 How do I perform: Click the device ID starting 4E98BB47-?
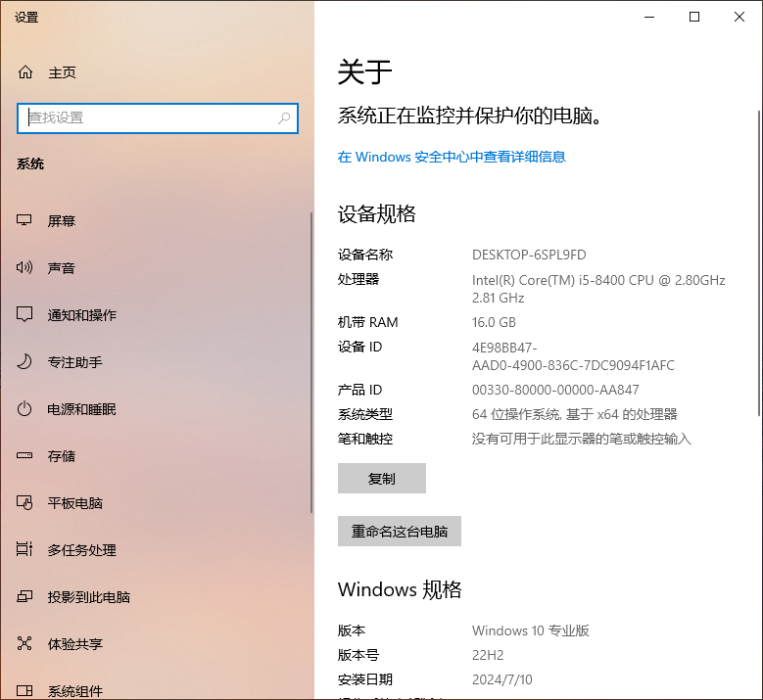coord(573,356)
